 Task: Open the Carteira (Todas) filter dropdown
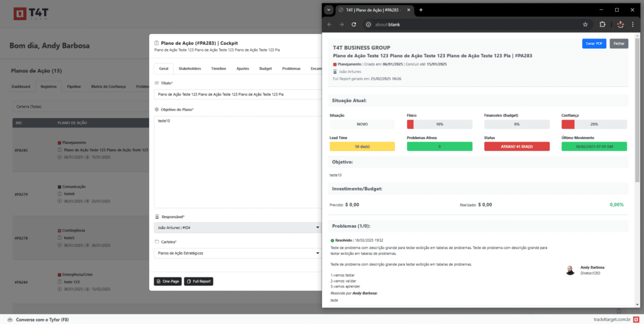[82, 106]
